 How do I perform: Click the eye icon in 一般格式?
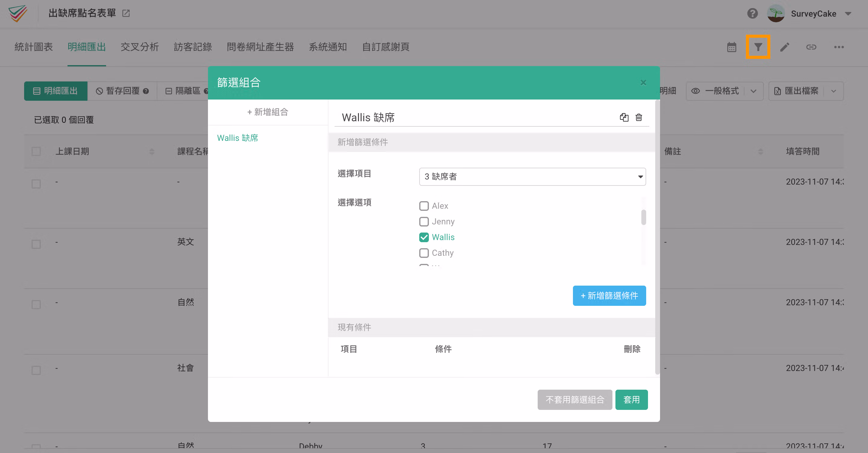(x=696, y=91)
